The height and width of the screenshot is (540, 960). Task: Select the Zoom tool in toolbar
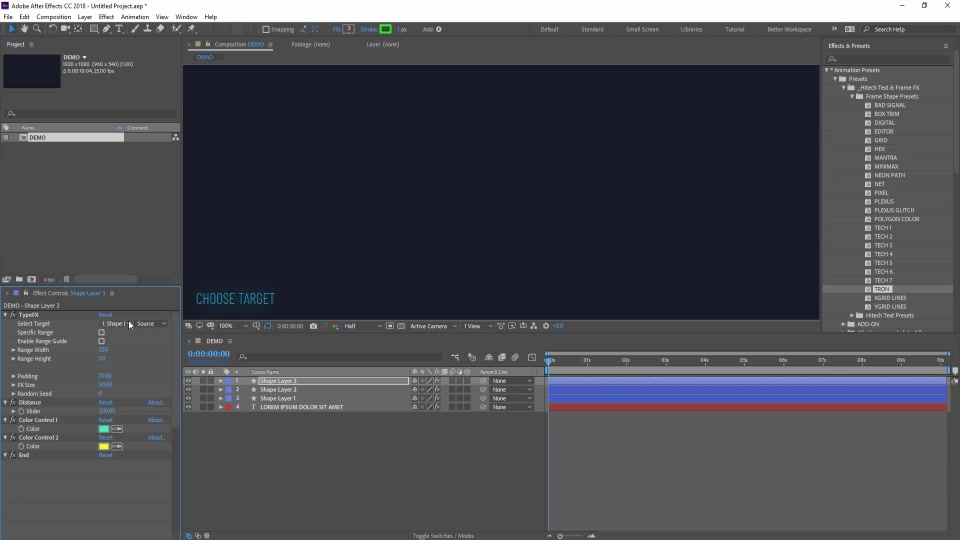click(x=37, y=29)
